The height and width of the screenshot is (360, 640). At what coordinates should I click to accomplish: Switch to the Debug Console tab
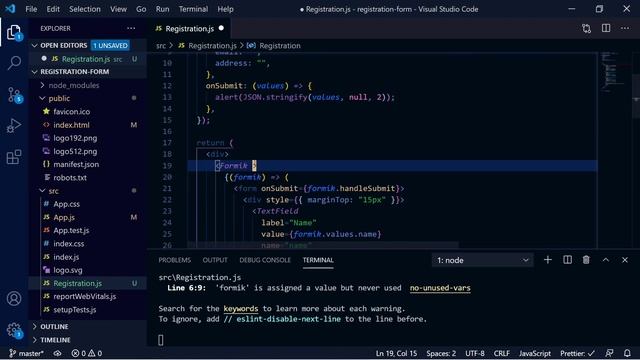coord(265,260)
